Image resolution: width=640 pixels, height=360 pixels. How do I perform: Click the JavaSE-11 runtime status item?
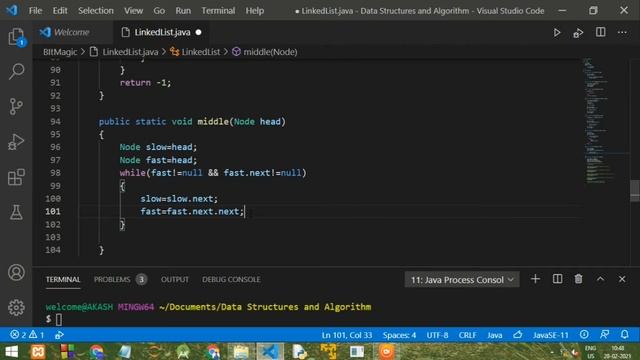[550, 335]
